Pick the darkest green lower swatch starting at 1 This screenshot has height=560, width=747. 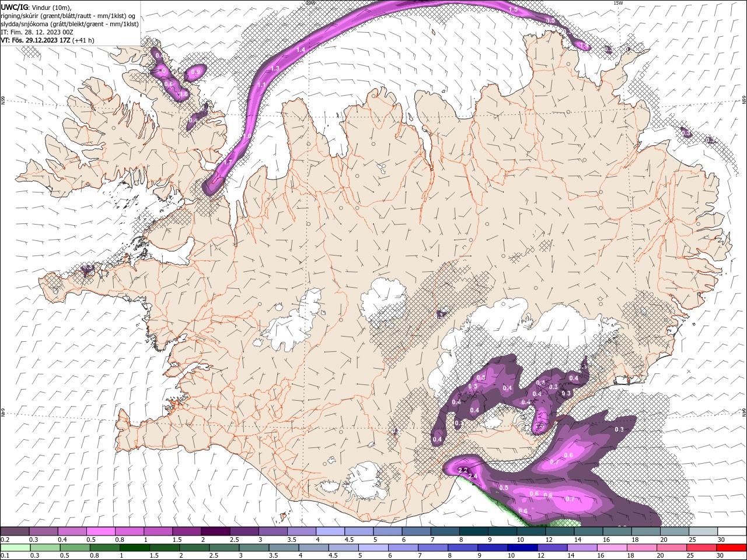coord(134,548)
